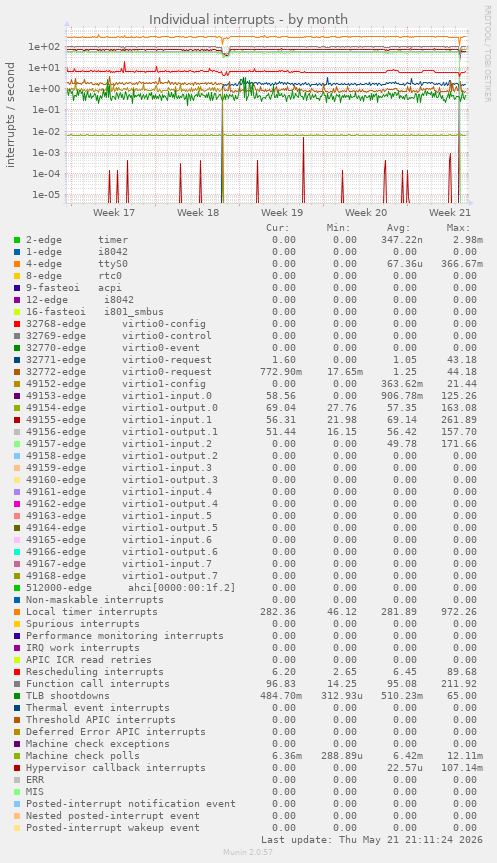
Task: Click the Week 21 axis label
Action: 450,212
